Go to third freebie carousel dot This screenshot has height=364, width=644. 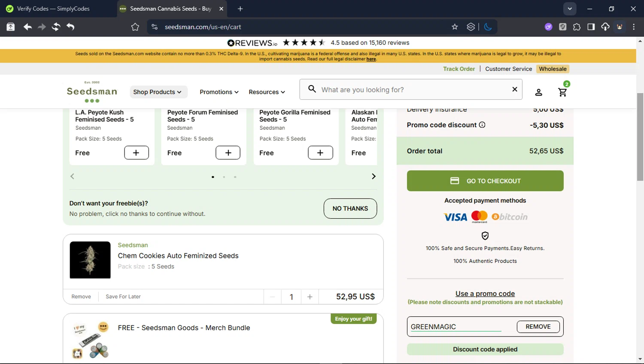point(235,177)
